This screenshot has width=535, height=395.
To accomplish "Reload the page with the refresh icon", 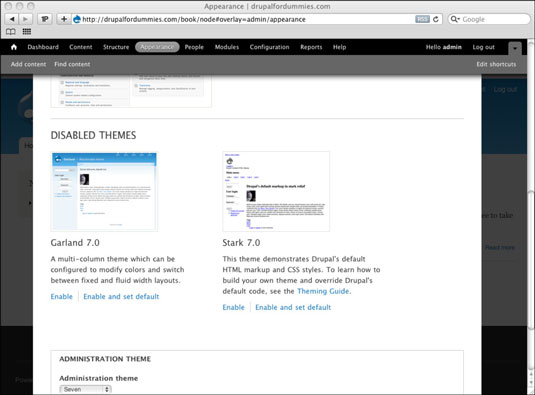I will (436, 19).
